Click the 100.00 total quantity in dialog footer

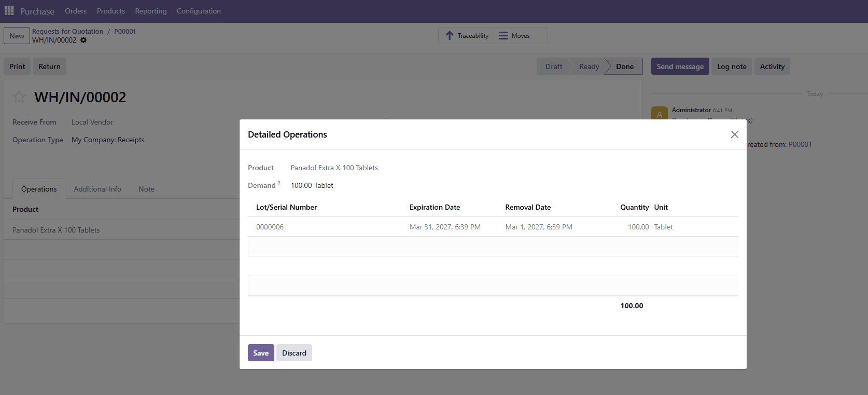632,306
